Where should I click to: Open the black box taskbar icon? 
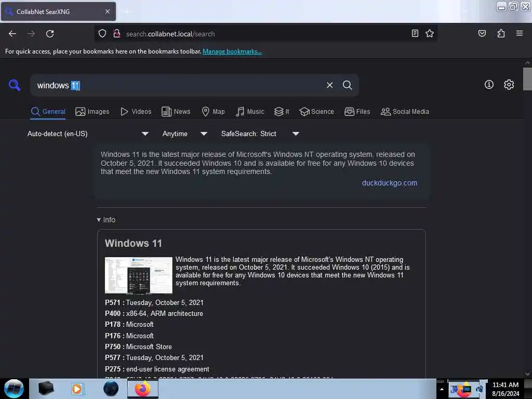tap(46, 389)
